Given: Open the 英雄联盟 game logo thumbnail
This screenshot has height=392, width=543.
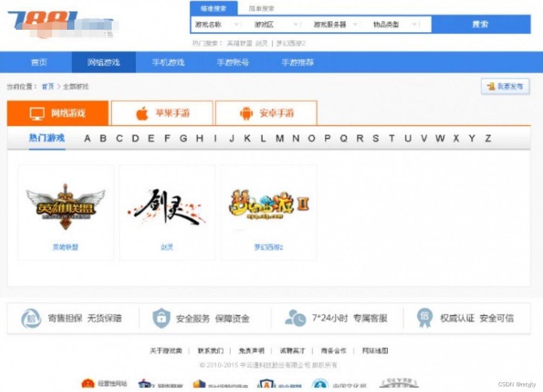Looking at the screenshot, I should [x=66, y=206].
